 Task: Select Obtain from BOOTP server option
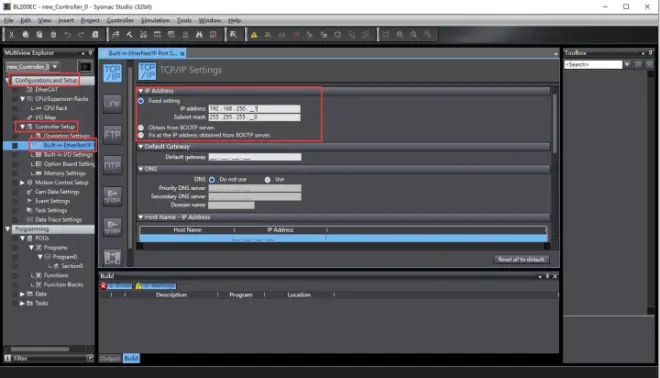click(x=141, y=127)
